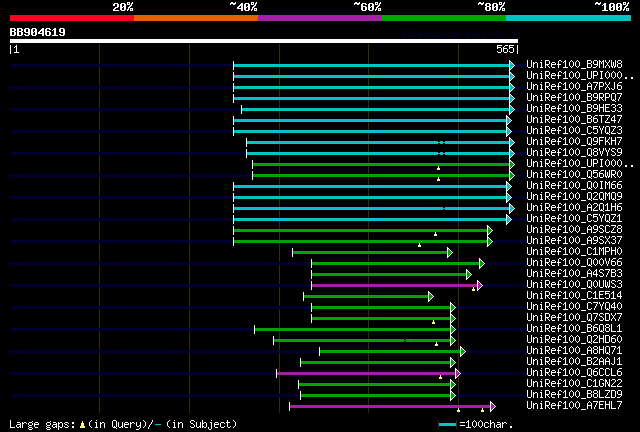Image resolution: width=640 pixels, height=432 pixels.
Task: Select the UniRef100_Q56WR0 label
Action: (574, 175)
